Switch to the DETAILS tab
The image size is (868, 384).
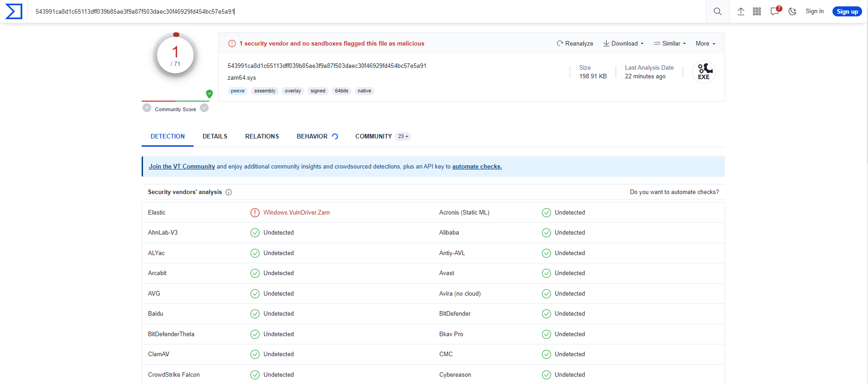215,136
